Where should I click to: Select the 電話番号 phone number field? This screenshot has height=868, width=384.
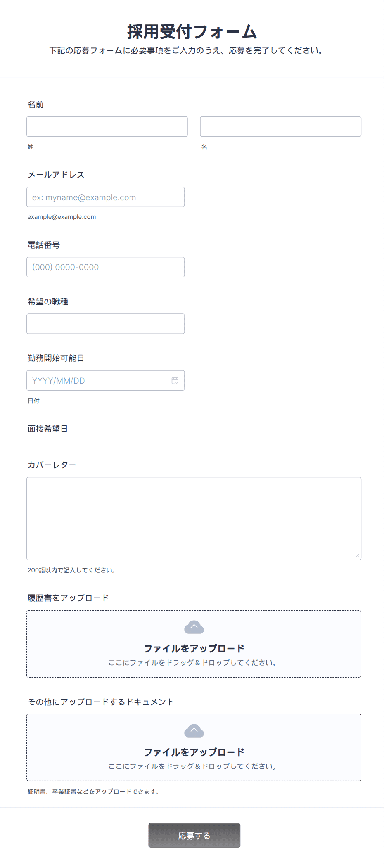click(x=105, y=267)
